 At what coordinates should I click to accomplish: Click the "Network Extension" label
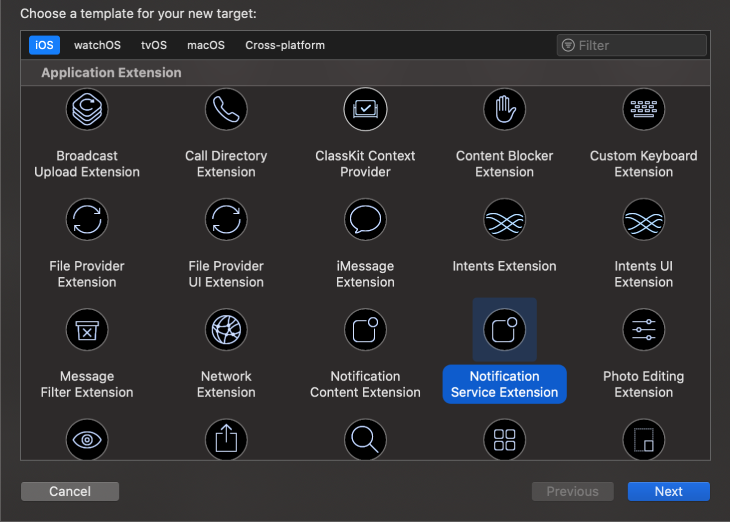[x=226, y=384]
